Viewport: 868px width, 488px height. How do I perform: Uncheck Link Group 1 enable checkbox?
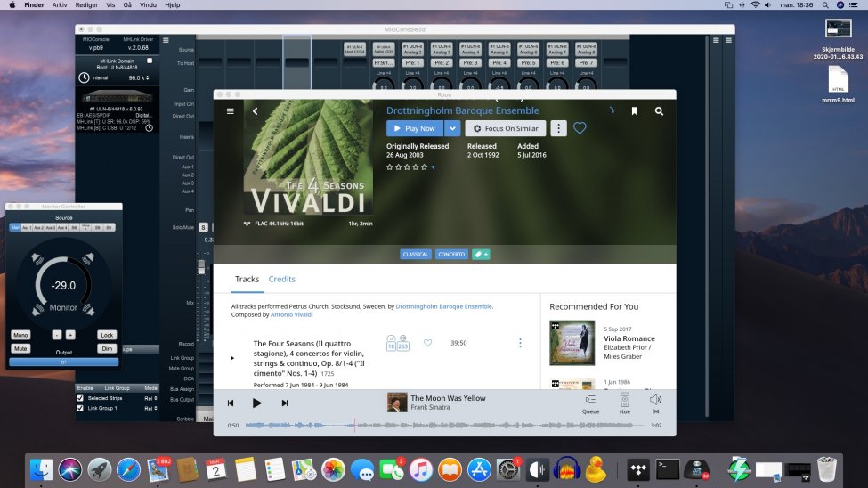click(80, 408)
